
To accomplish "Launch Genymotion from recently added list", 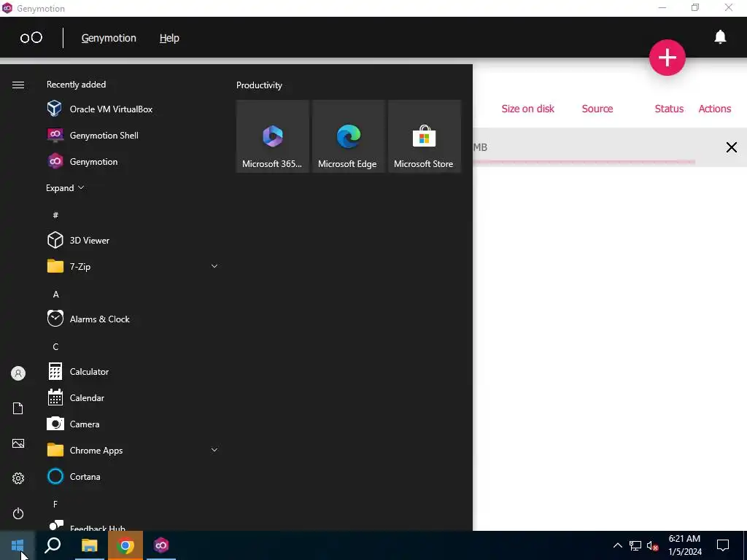I will coord(133,161).
